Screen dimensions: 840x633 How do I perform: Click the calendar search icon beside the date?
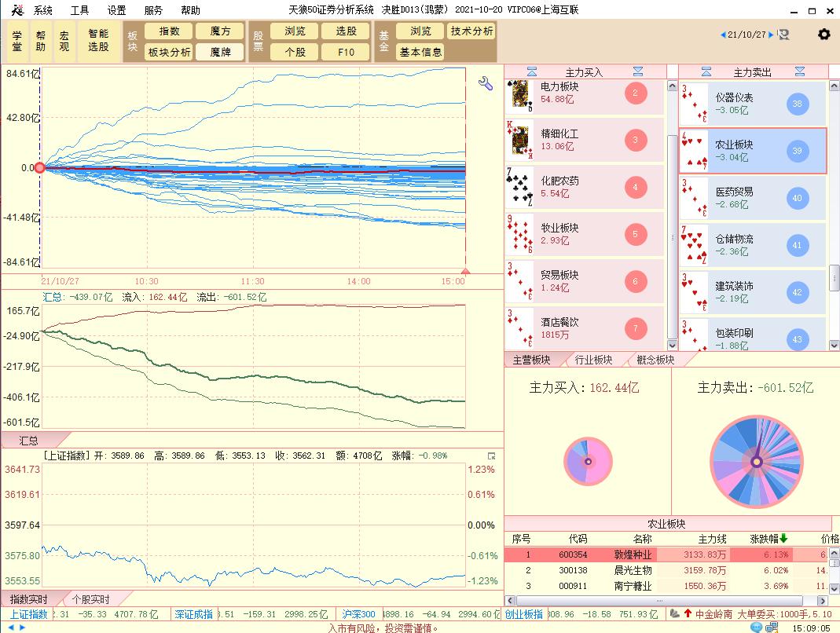click(x=783, y=35)
